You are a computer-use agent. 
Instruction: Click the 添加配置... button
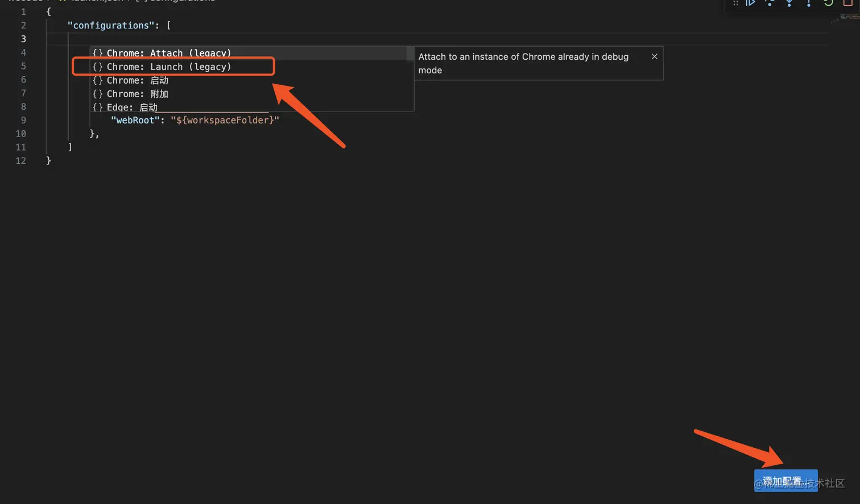[x=785, y=481]
